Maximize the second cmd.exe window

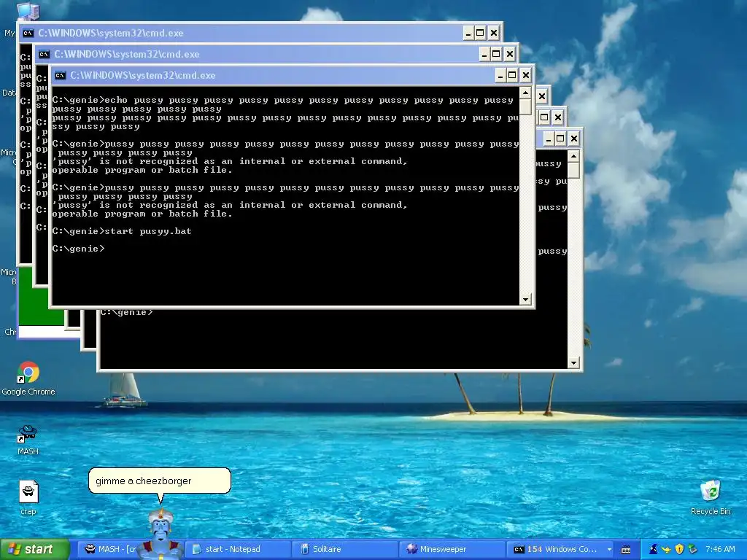(x=496, y=54)
